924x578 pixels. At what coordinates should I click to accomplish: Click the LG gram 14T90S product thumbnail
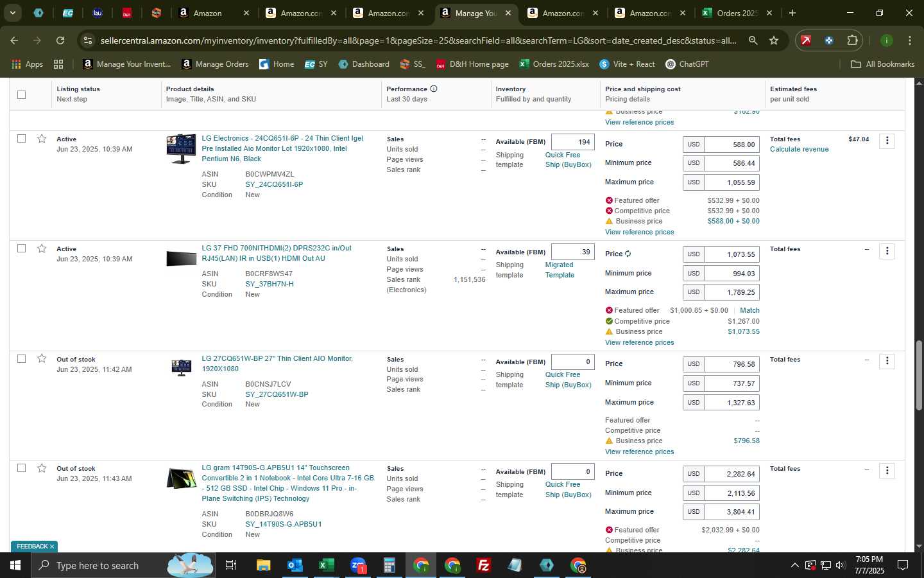click(x=181, y=478)
